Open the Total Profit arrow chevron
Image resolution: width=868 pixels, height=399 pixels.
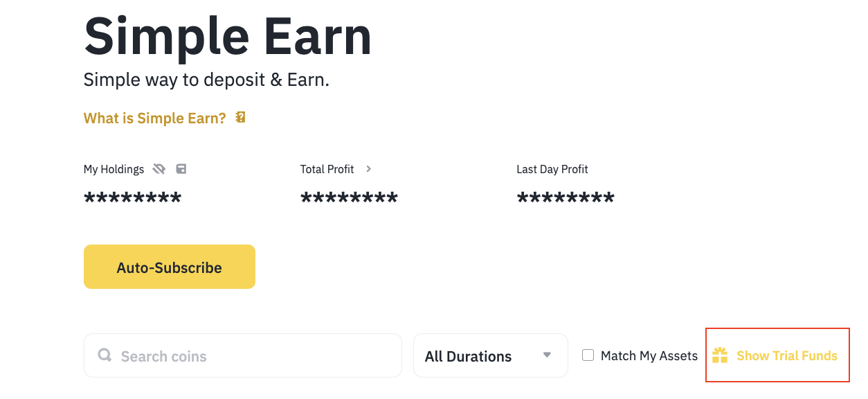[x=368, y=169]
